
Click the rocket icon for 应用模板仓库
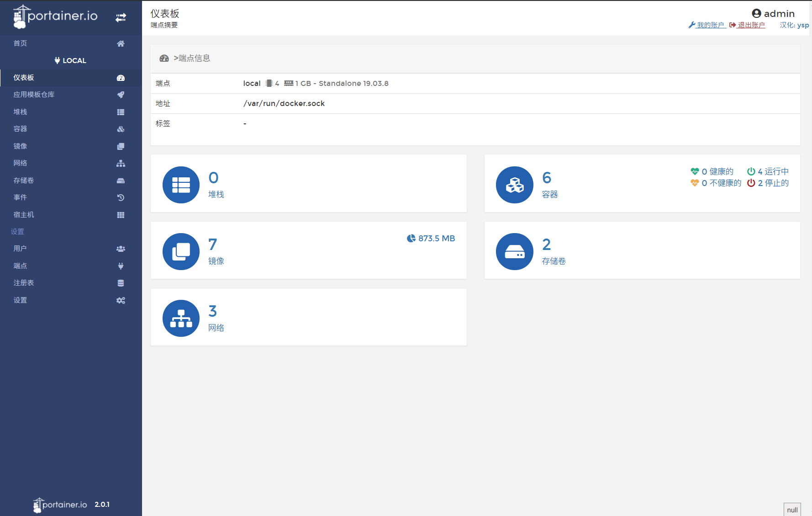pos(121,95)
